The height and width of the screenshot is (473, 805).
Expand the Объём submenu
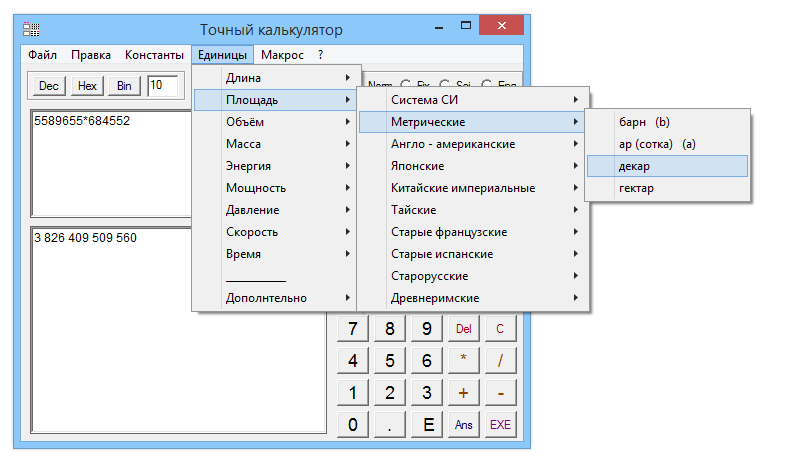click(x=275, y=122)
